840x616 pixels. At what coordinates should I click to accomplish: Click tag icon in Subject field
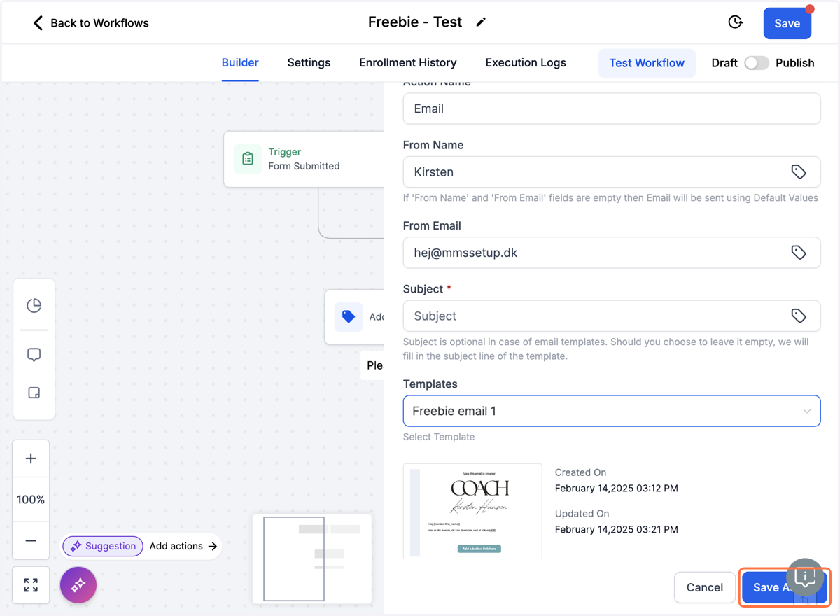[x=799, y=316]
